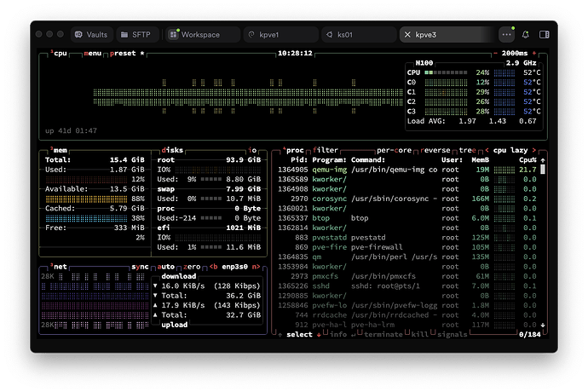Click info in the process footer
The image size is (588, 392).
pyautogui.click(x=338, y=335)
